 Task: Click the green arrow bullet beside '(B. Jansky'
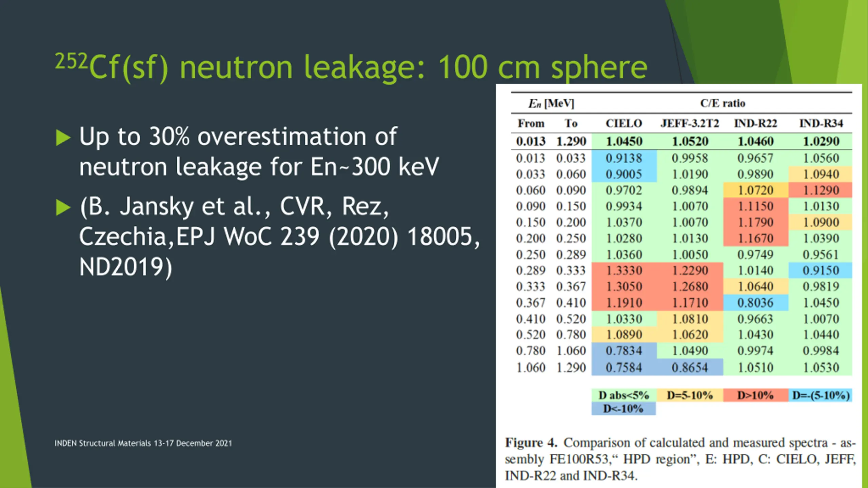click(x=63, y=207)
